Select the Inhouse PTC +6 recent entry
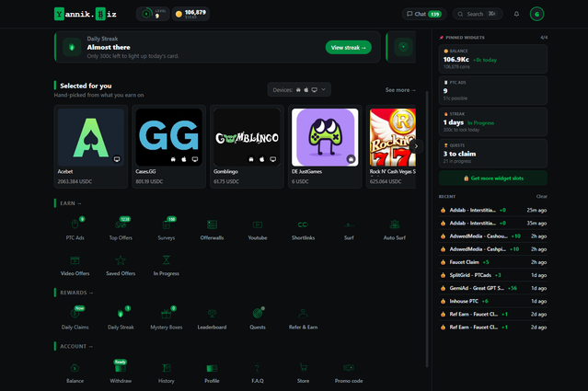This screenshot has width=588, height=391. tap(493, 301)
